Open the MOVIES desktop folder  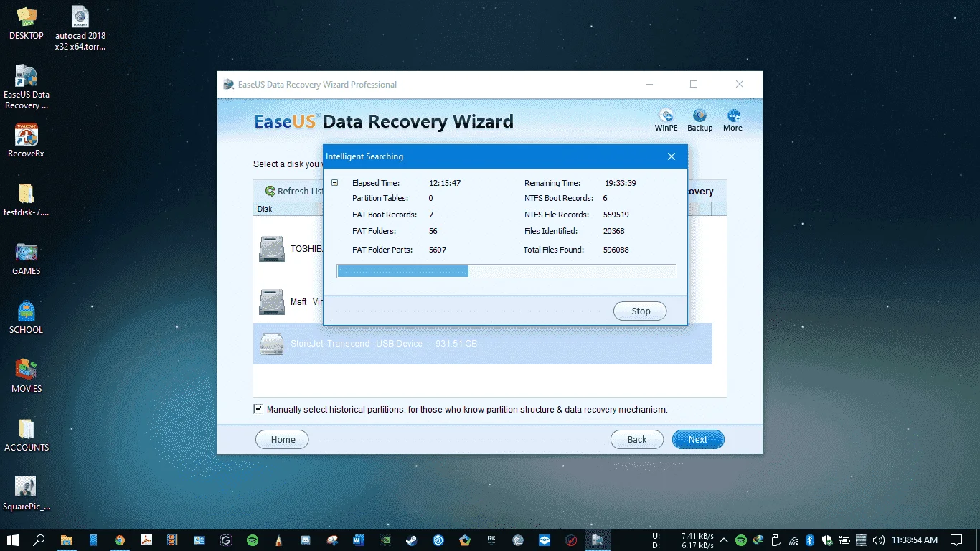coord(27,376)
